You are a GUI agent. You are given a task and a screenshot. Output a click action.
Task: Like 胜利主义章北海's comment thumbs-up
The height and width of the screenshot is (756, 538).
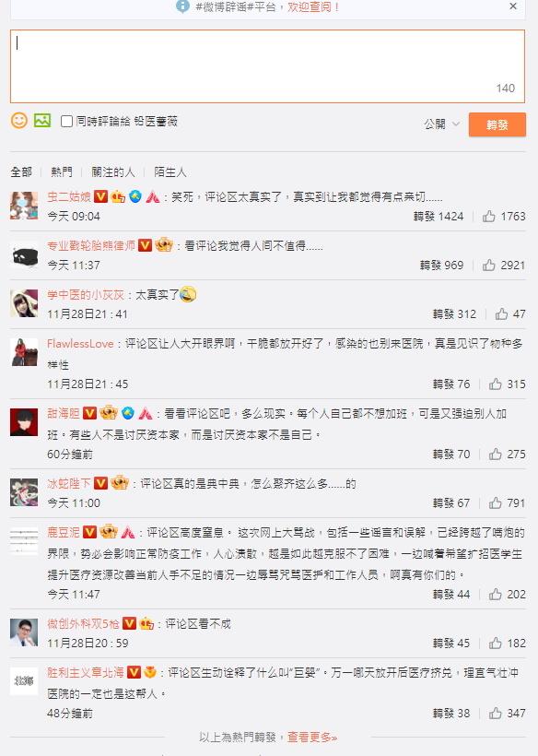click(495, 713)
